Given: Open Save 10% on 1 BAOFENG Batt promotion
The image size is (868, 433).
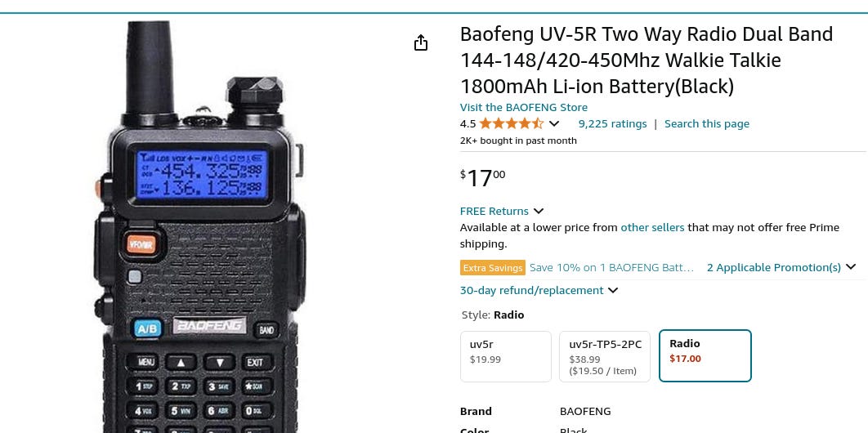Looking at the screenshot, I should [611, 268].
